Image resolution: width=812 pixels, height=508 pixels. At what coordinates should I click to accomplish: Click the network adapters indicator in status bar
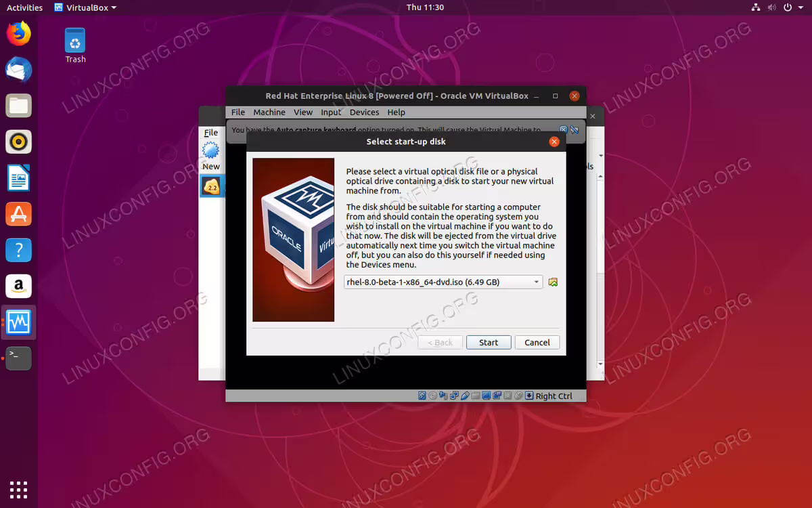pyautogui.click(x=454, y=396)
